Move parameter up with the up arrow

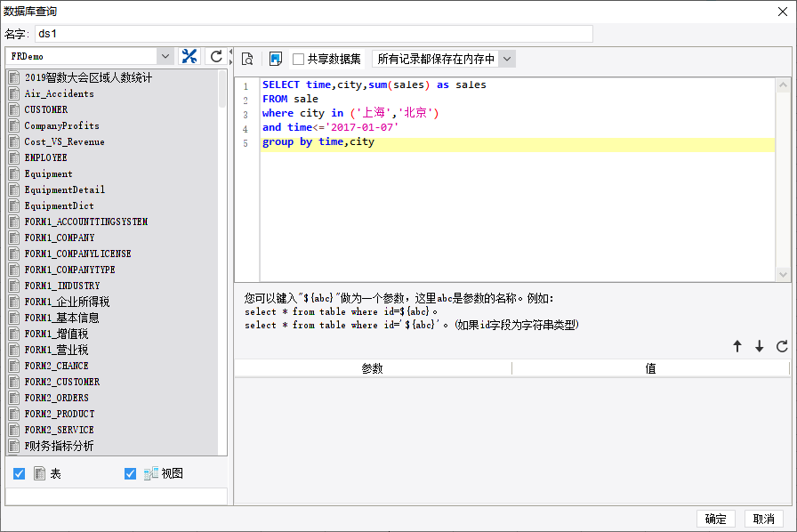click(737, 346)
